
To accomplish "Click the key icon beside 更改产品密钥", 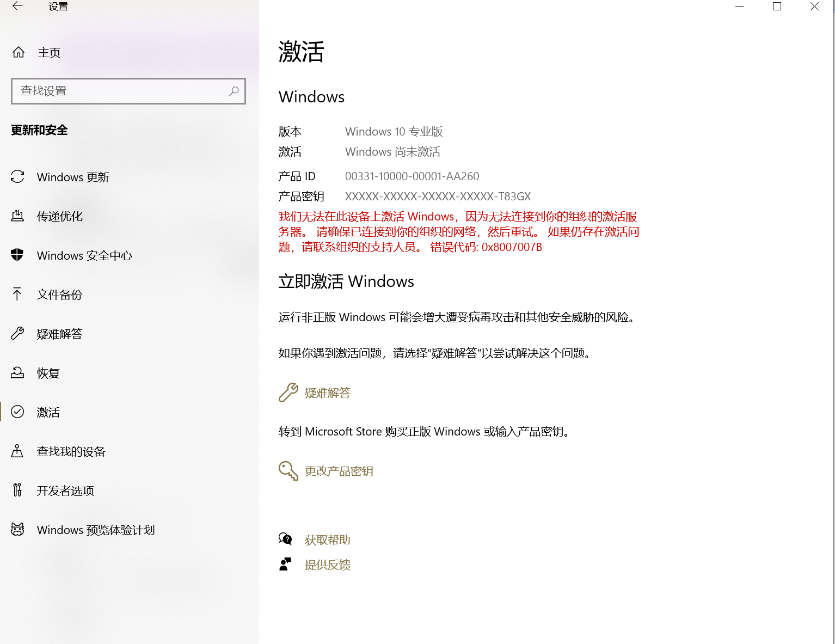I will pos(288,471).
